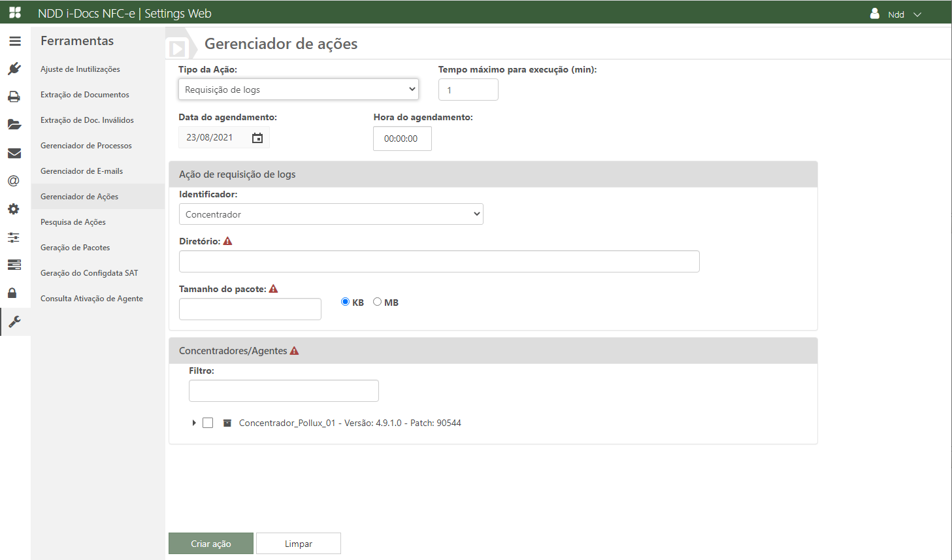
Task: Click the Criar ação button
Action: (210, 544)
